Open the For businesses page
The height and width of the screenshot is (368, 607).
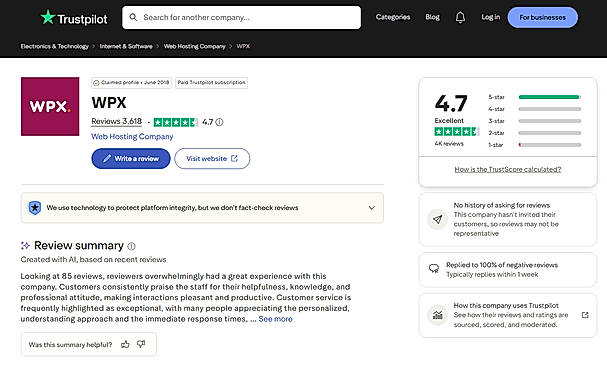542,17
